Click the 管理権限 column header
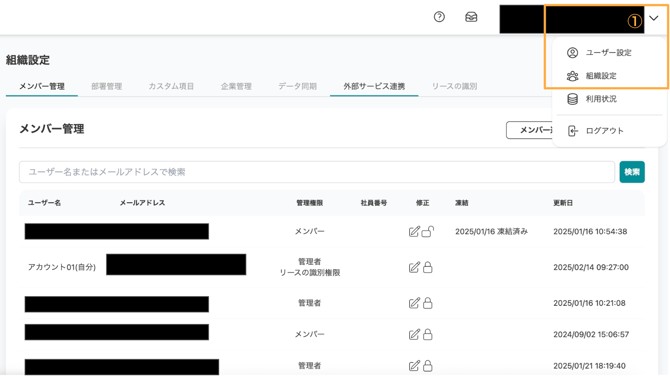Viewport: 670px width, 379px height. (309, 203)
